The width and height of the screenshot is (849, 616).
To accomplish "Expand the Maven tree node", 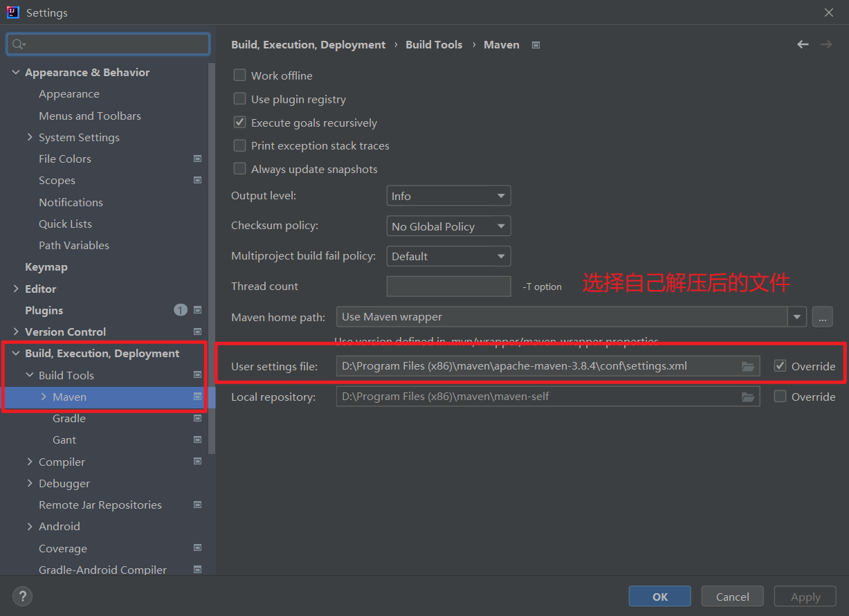I will pyautogui.click(x=44, y=397).
